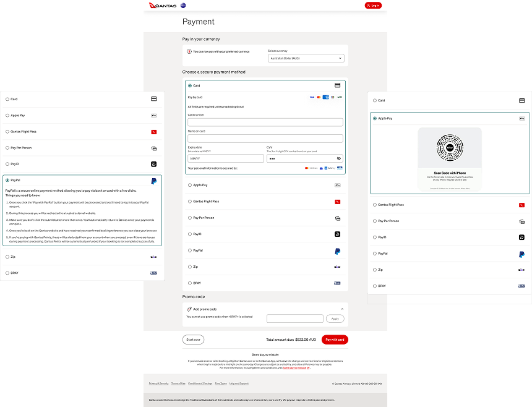Select PayID radio in center panel

(x=190, y=234)
